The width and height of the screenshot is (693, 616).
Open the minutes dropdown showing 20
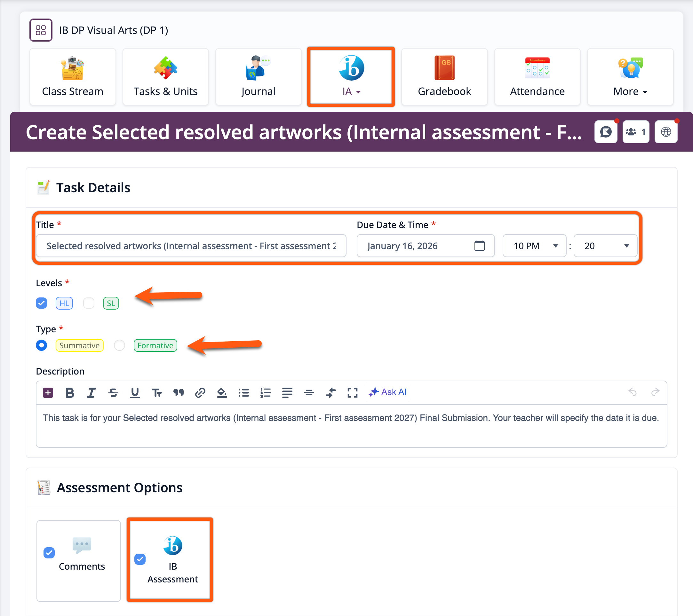605,246
